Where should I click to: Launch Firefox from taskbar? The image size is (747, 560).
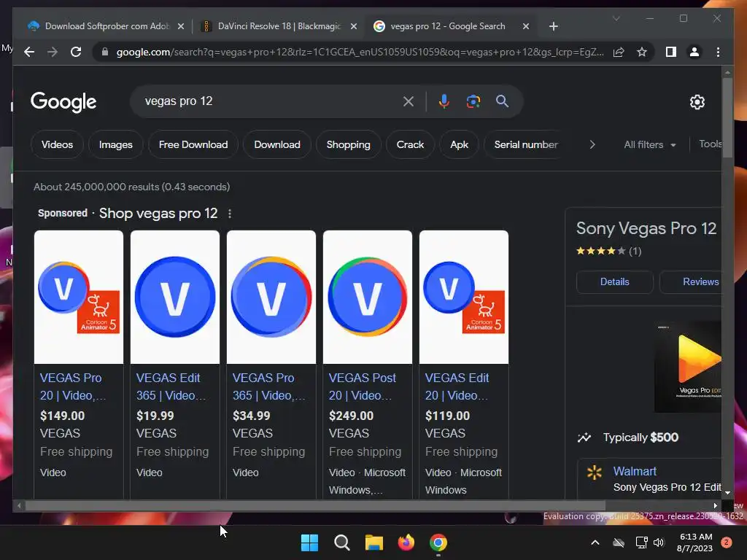406,542
